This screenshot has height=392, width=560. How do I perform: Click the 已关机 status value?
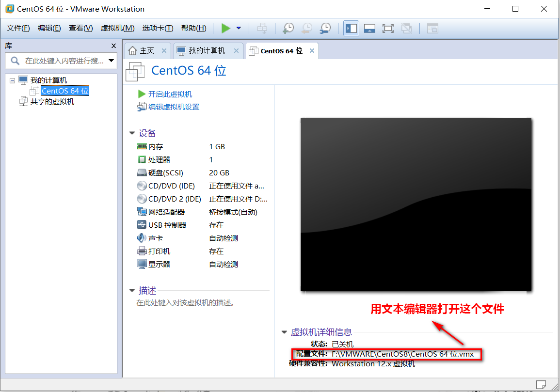click(x=342, y=344)
